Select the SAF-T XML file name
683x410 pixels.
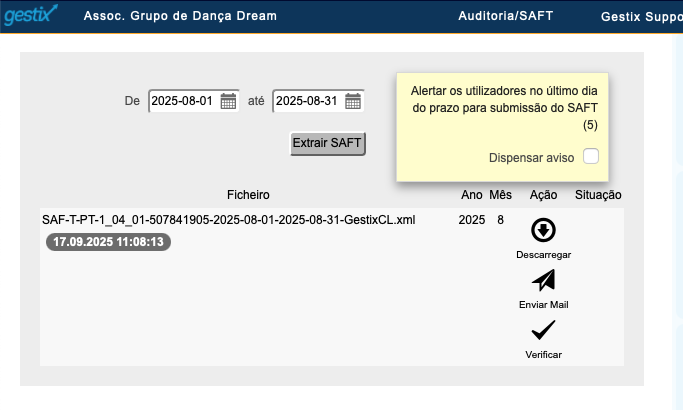tap(229, 220)
